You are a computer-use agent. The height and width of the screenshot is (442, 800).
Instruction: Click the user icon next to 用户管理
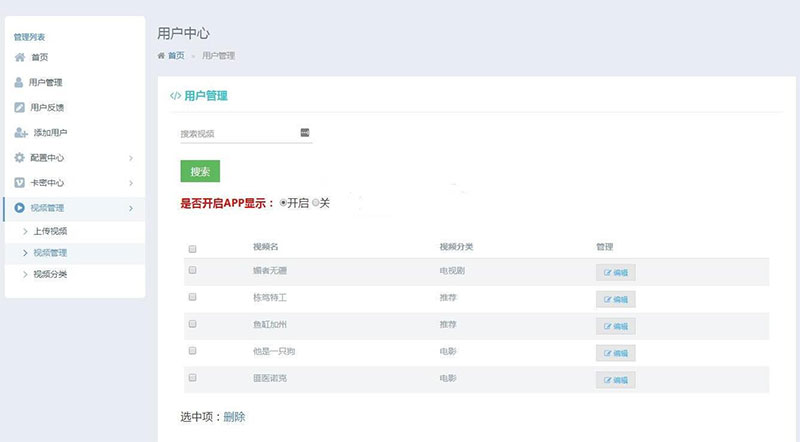coord(19,82)
